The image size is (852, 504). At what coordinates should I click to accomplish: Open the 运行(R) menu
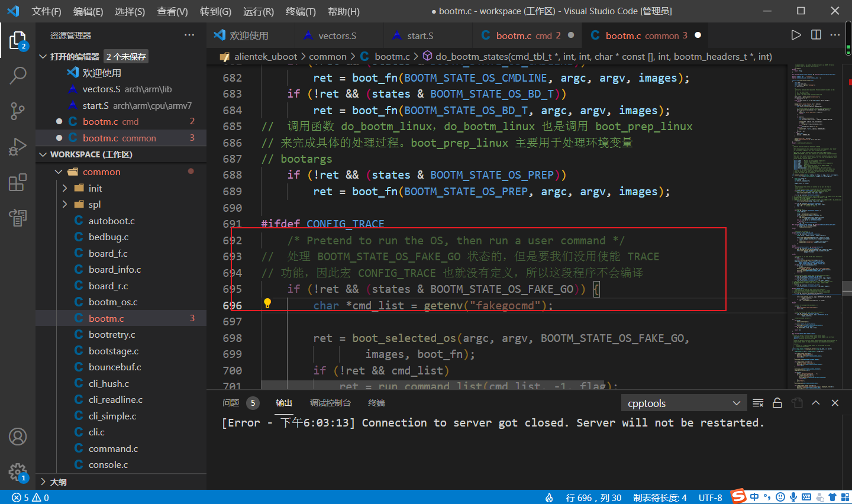tap(258, 11)
